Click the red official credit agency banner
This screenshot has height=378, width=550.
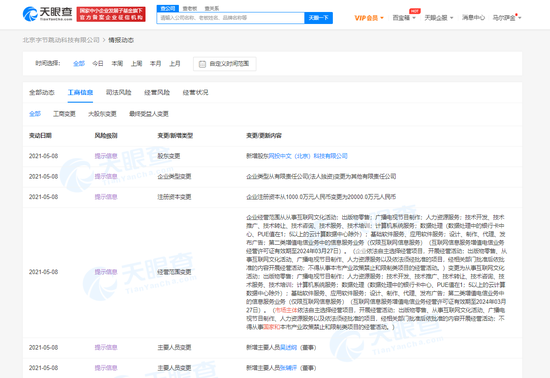[111, 14]
